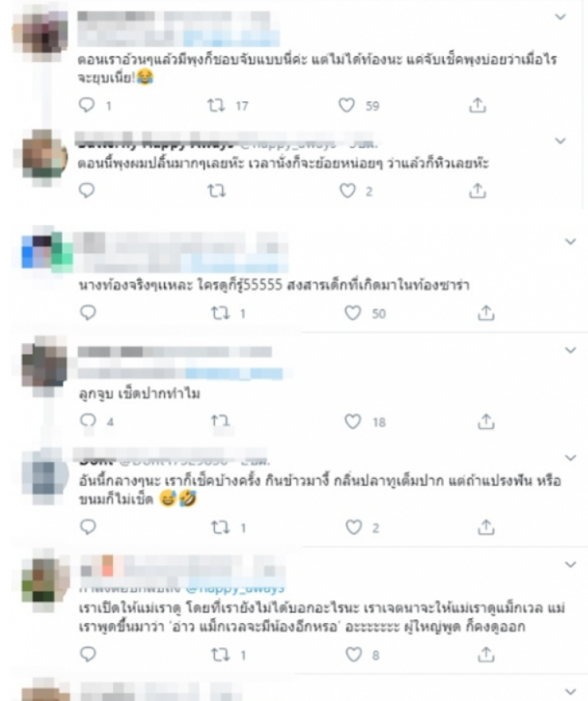Open avatar of tweet starting with ลูกจูบ
Viewport: 588px width, 701px height.
tap(44, 366)
